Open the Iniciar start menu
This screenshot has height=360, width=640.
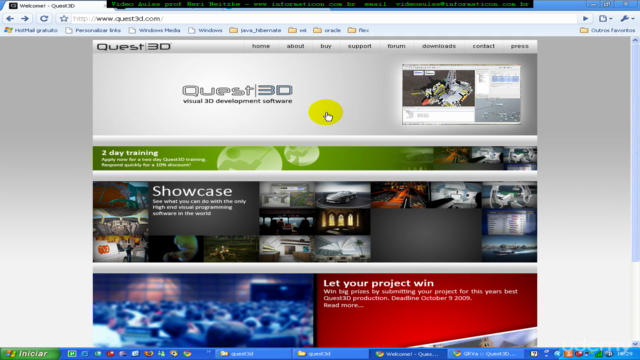point(30,353)
